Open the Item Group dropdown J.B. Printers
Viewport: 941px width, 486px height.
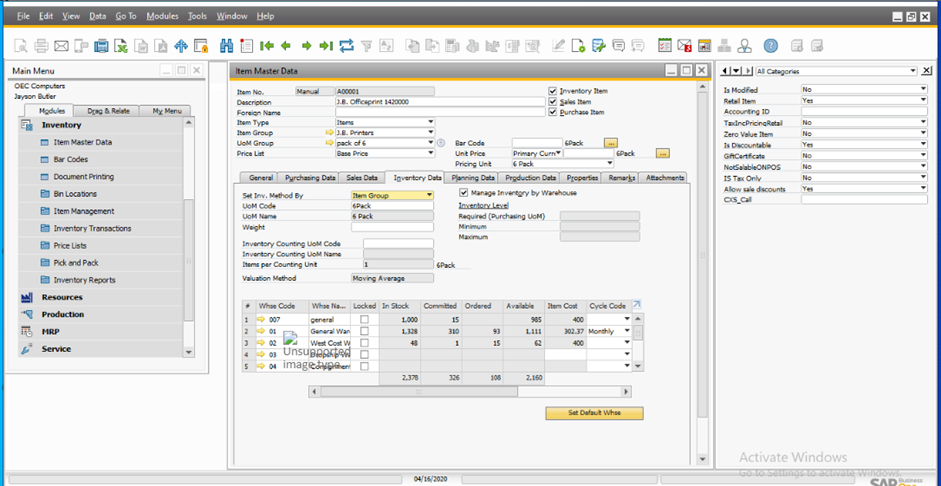pyautogui.click(x=430, y=133)
